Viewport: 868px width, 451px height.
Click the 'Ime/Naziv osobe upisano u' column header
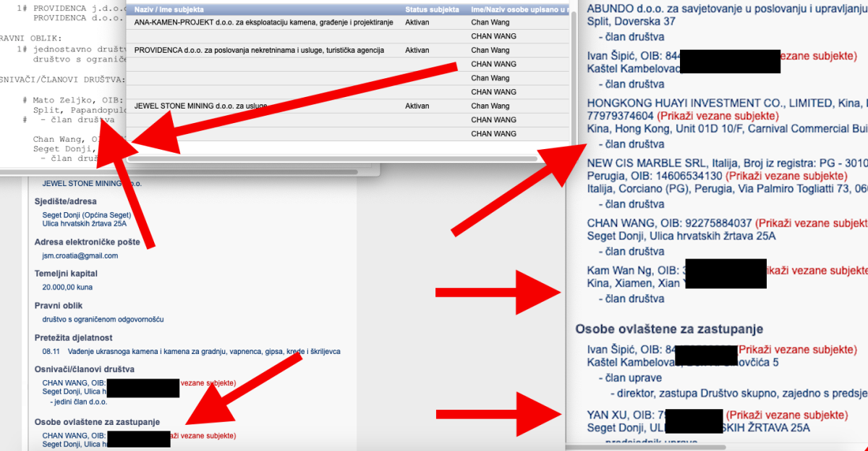519,9
